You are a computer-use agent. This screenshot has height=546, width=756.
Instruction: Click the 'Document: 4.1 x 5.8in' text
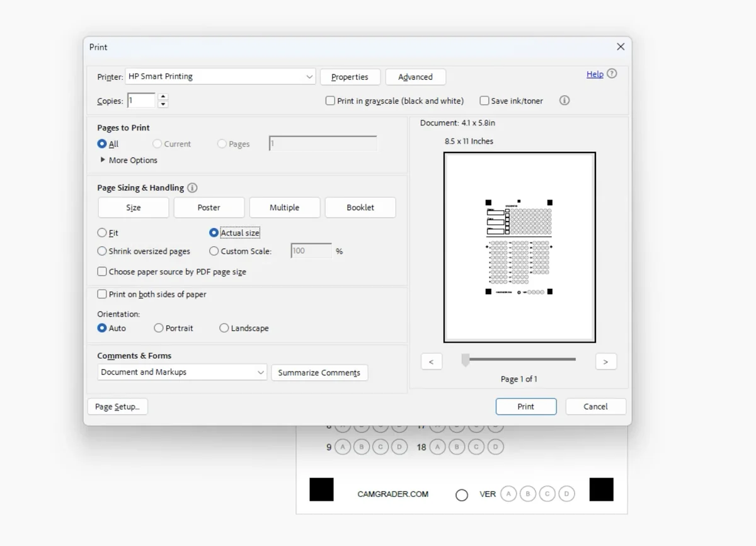(x=458, y=123)
